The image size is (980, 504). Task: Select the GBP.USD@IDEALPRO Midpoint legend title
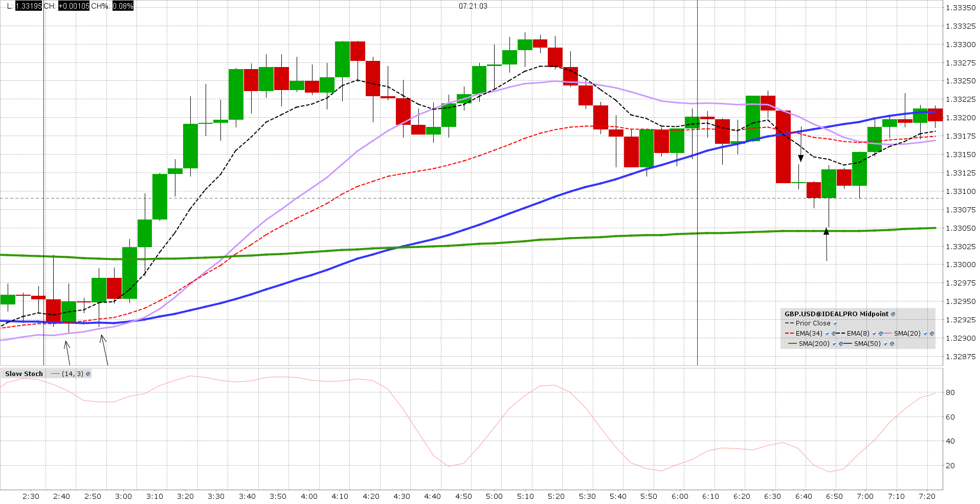[x=837, y=314]
